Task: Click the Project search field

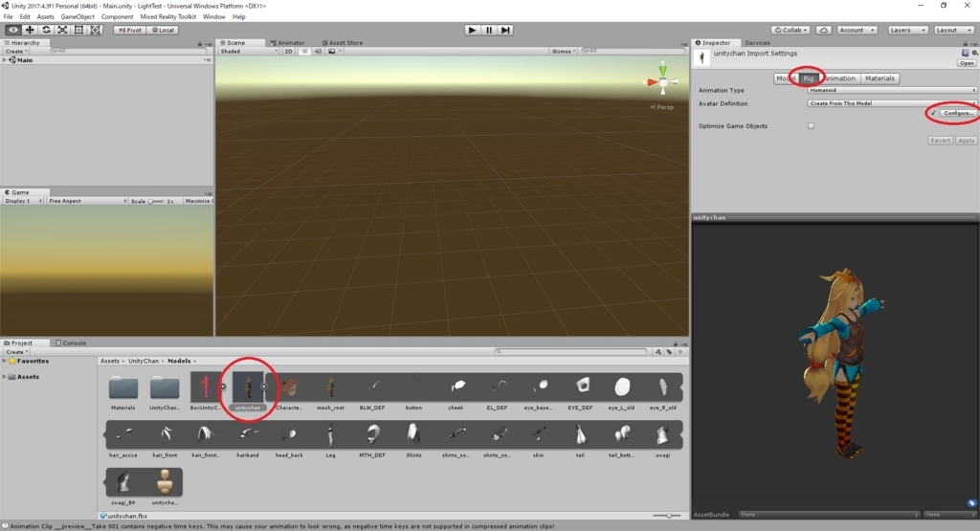Action: click(570, 352)
